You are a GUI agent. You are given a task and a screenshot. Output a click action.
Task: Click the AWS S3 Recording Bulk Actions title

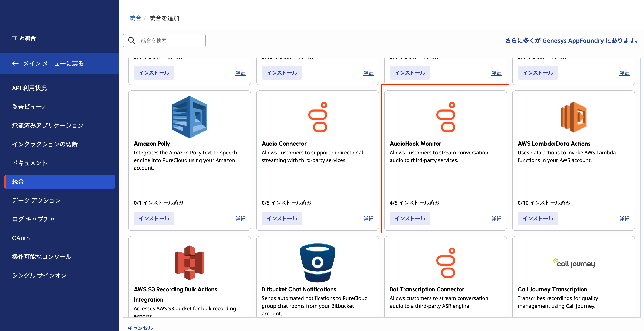tap(175, 295)
